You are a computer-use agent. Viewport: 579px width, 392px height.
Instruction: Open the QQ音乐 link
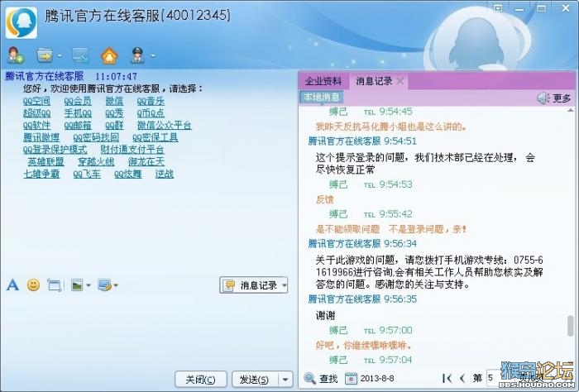click(151, 101)
